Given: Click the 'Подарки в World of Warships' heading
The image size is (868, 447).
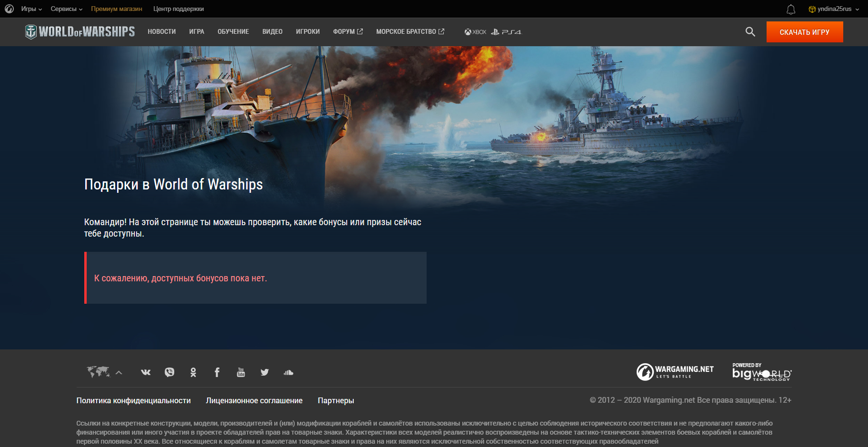Looking at the screenshot, I should point(173,184).
